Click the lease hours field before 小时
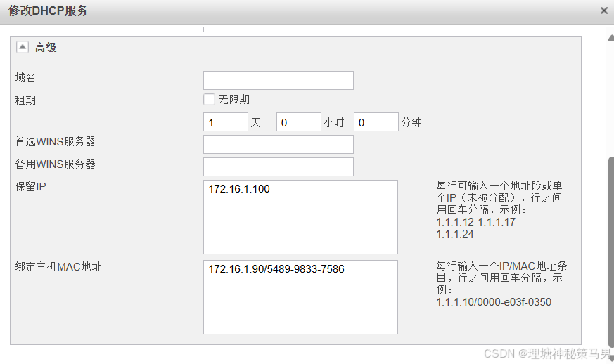This screenshot has height=364, width=614. pyautogui.click(x=299, y=122)
